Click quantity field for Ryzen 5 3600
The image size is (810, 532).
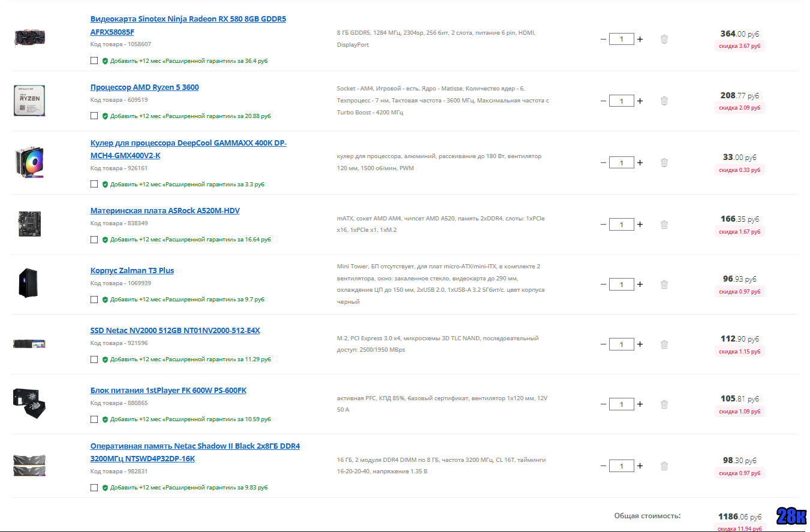pos(621,101)
